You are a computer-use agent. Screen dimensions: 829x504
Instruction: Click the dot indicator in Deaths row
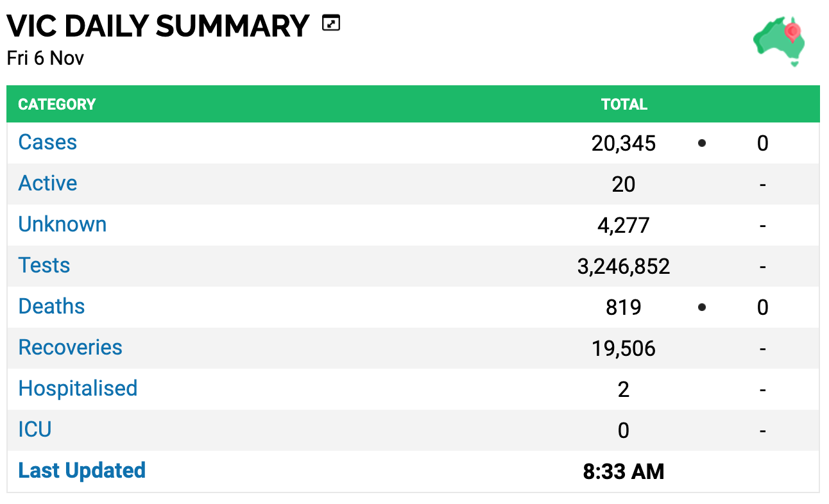pyautogui.click(x=702, y=307)
